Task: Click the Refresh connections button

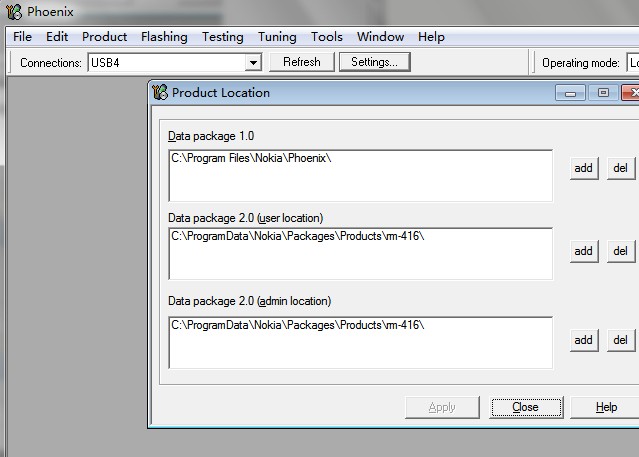Action: 302,62
